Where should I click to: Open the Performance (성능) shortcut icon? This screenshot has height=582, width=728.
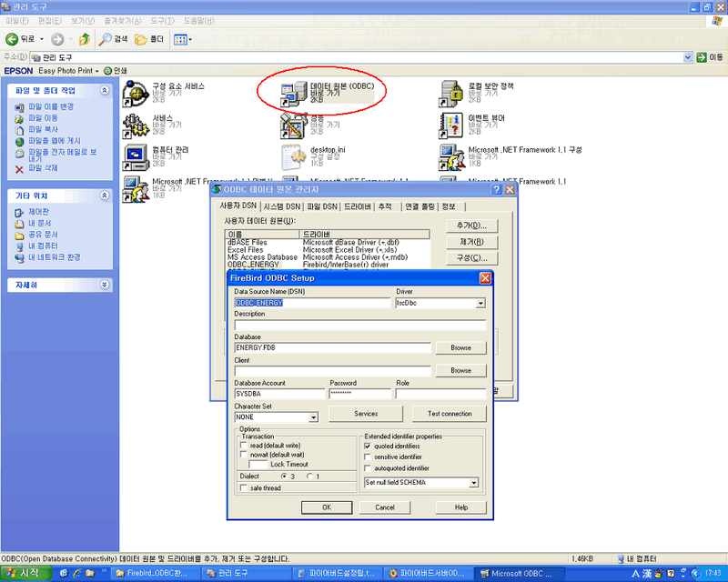point(293,125)
